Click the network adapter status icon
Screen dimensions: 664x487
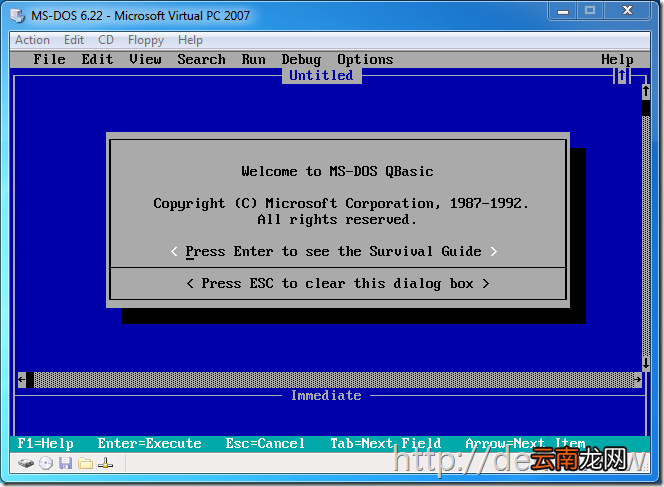(x=105, y=463)
